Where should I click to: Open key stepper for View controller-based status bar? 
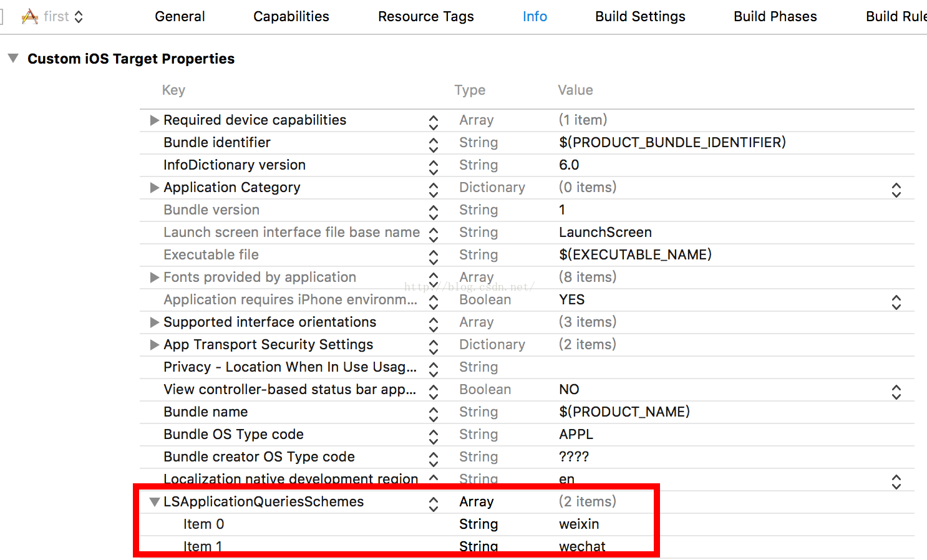coord(434,392)
